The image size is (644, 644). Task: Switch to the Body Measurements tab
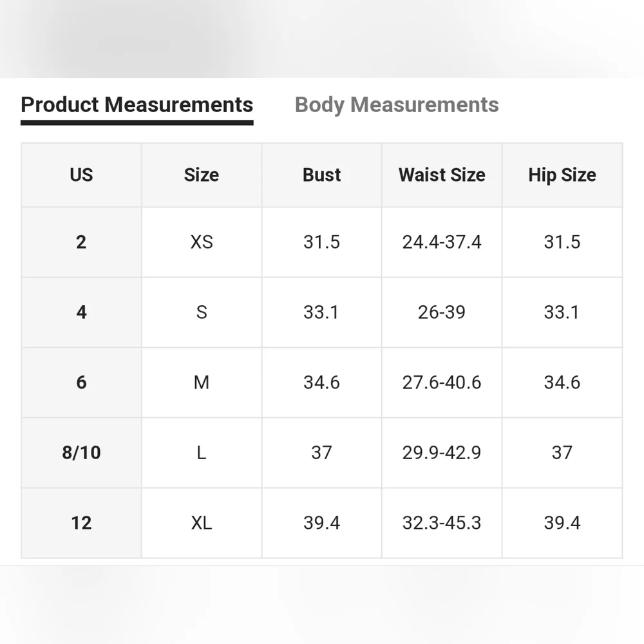coord(397,105)
